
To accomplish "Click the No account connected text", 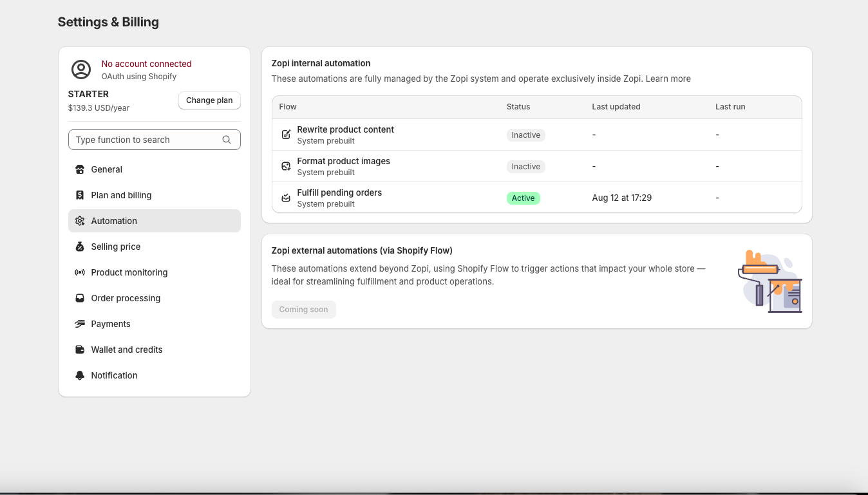I will pyautogui.click(x=147, y=64).
